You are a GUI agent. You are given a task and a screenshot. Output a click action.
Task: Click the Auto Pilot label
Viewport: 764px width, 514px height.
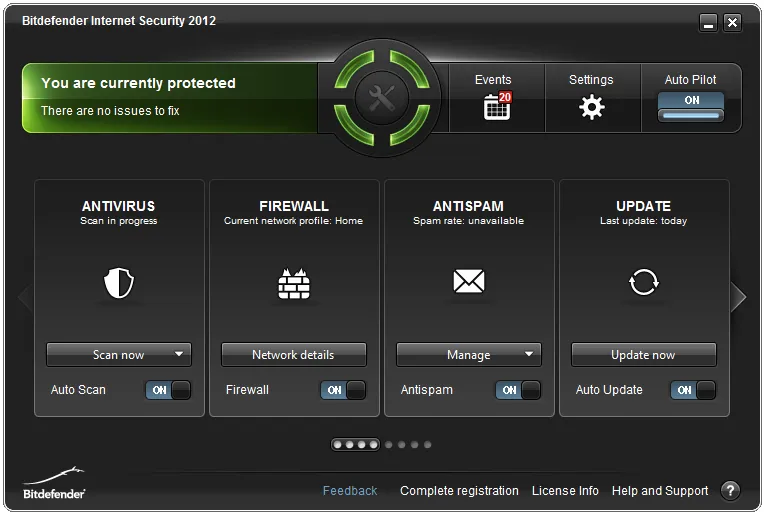(690, 80)
